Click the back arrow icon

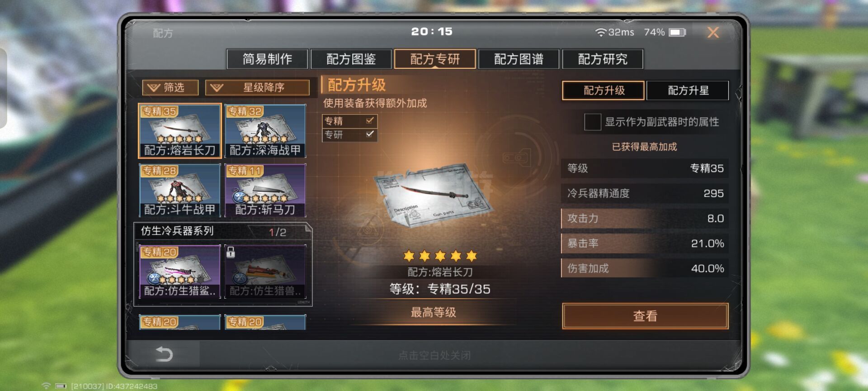click(x=164, y=354)
